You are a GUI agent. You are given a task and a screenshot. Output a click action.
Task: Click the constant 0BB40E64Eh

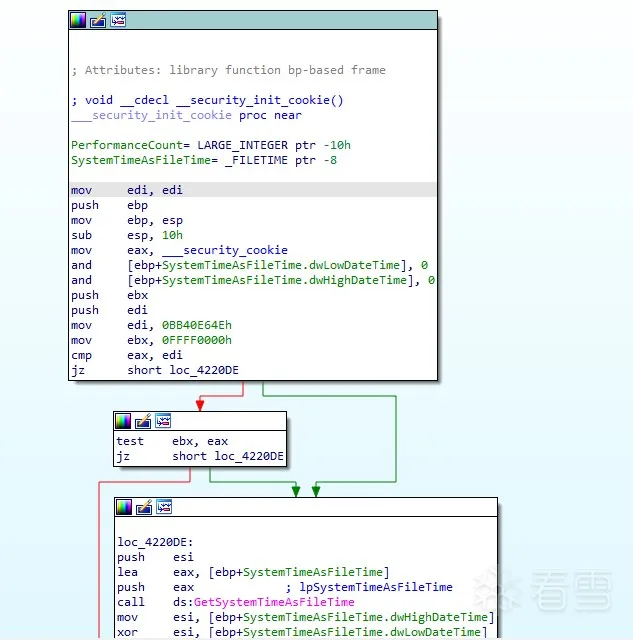coord(197,325)
